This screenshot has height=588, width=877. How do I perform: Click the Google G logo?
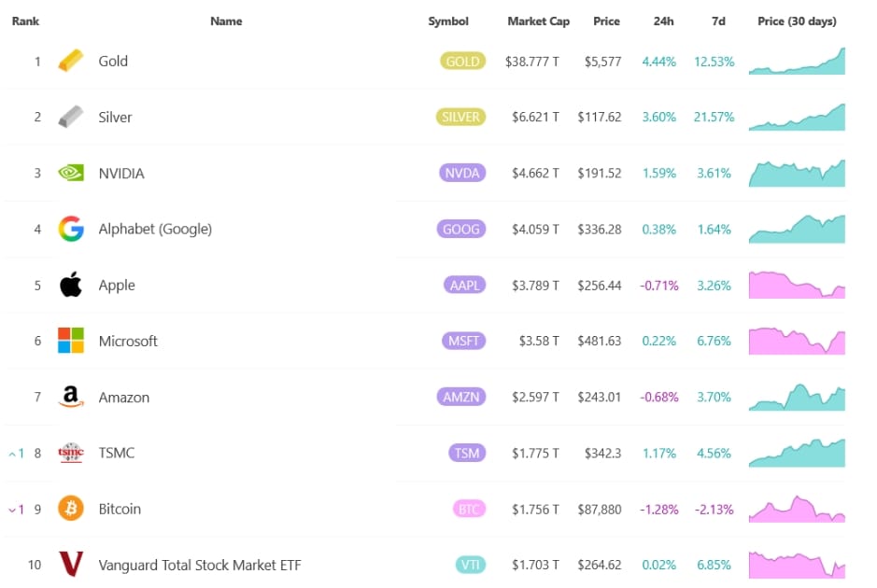pos(71,229)
